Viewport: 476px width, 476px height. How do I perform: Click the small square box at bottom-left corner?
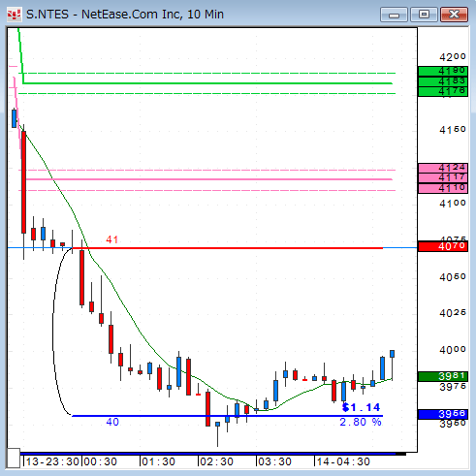click(14, 458)
